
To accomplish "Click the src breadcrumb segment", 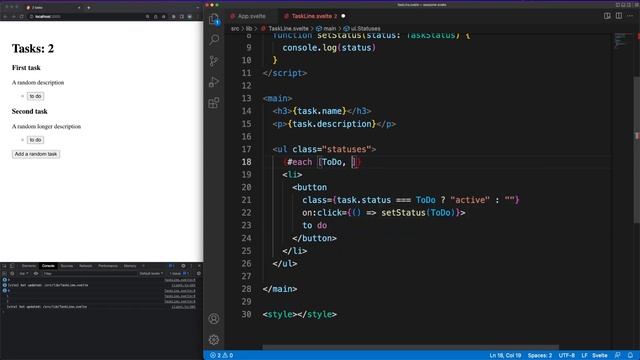I will 235,29.
